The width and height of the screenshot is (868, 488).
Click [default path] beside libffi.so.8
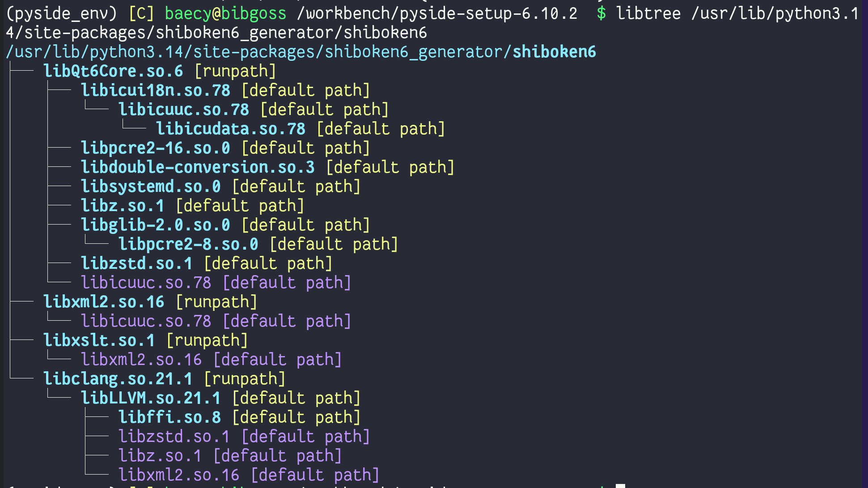click(296, 417)
